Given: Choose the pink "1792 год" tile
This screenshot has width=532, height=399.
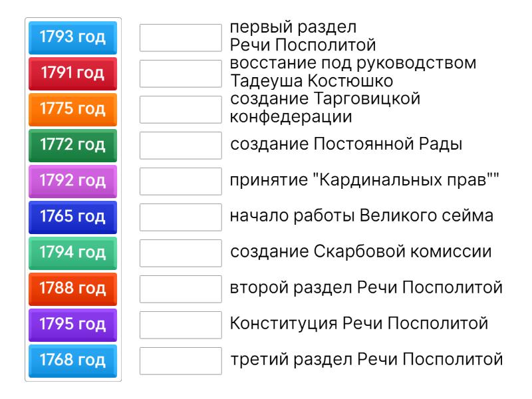Looking at the screenshot, I should [73, 181].
